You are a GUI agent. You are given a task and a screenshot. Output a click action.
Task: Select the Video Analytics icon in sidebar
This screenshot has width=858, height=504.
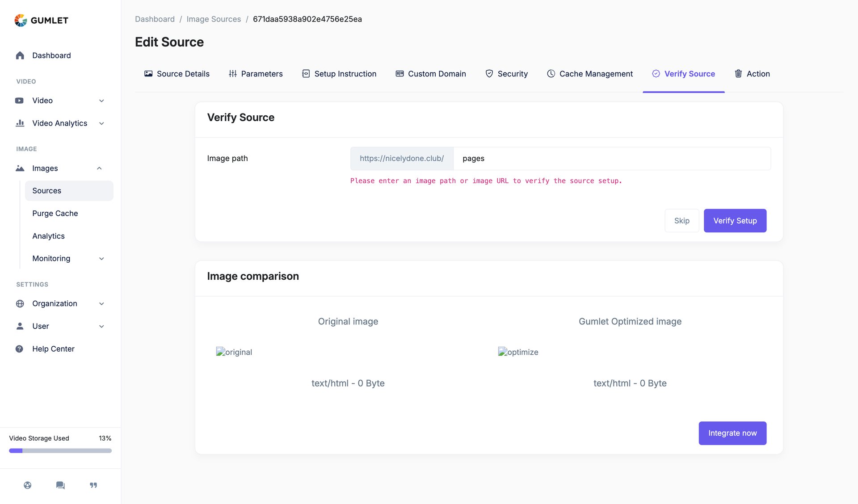tap(20, 123)
